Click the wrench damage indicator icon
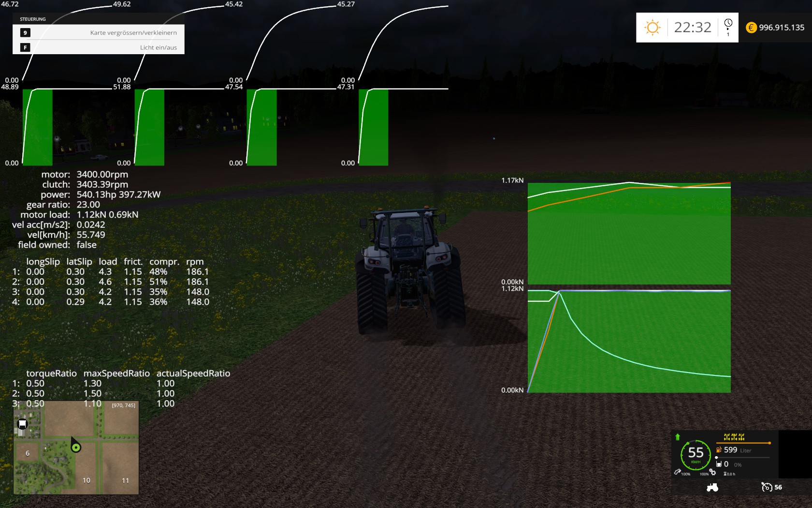Image resolution: width=812 pixels, height=508 pixels. tap(678, 472)
